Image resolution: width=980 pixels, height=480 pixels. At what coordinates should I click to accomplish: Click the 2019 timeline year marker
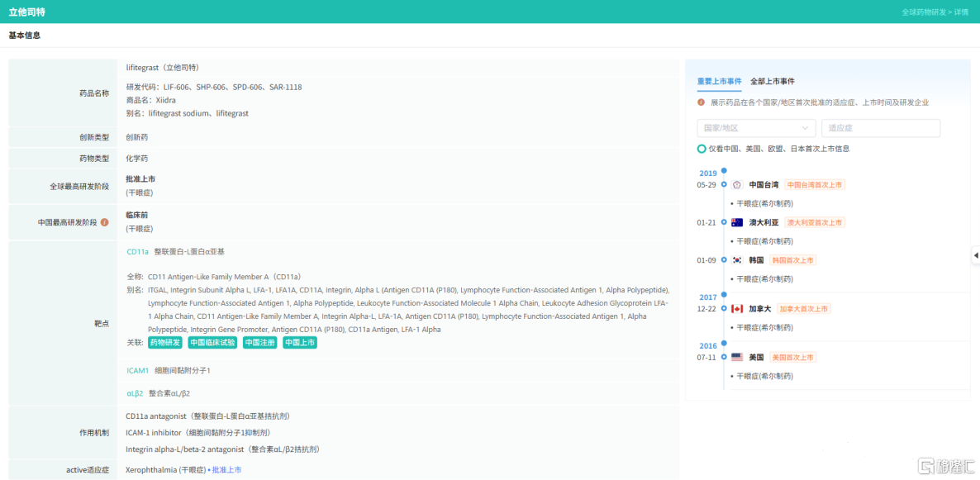pos(707,173)
